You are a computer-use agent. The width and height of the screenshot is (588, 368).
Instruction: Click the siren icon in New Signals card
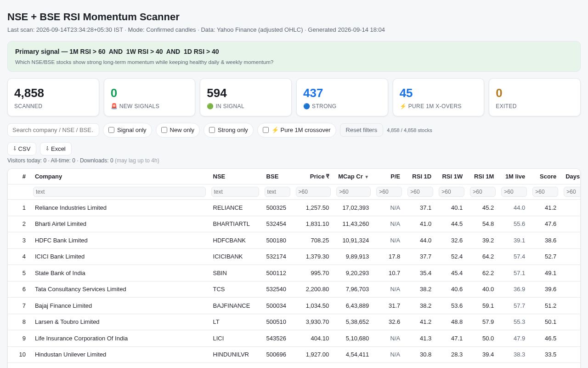(114, 106)
